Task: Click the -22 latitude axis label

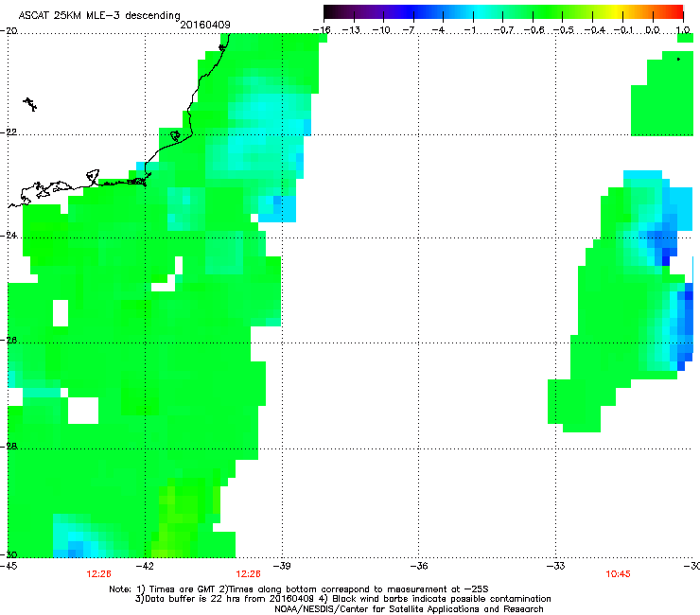Action: 9,132
